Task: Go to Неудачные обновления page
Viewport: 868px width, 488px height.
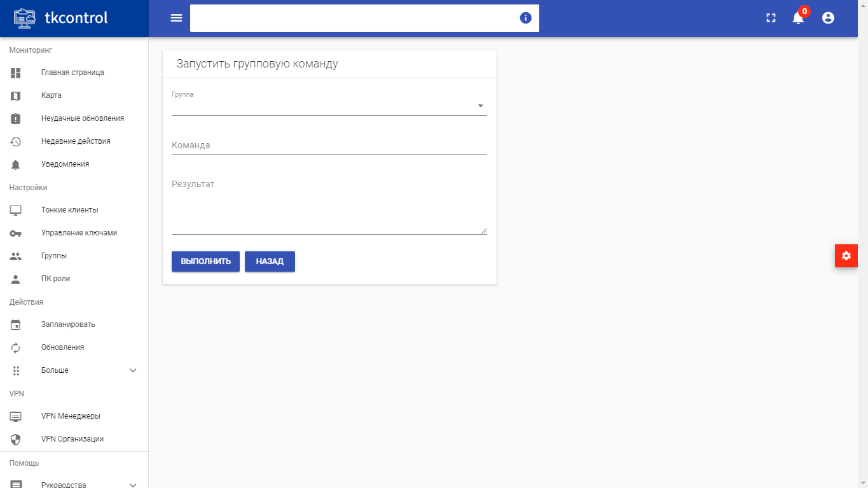Action: tap(82, 118)
